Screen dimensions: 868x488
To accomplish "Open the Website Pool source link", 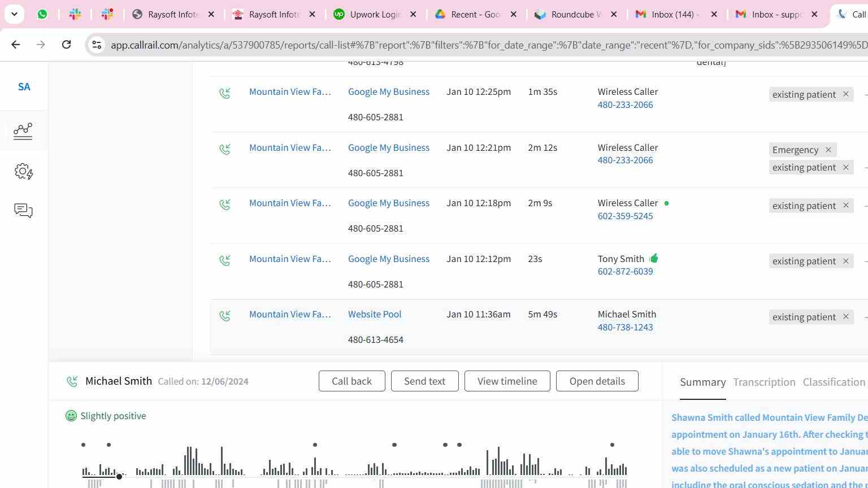I will 375,314.
